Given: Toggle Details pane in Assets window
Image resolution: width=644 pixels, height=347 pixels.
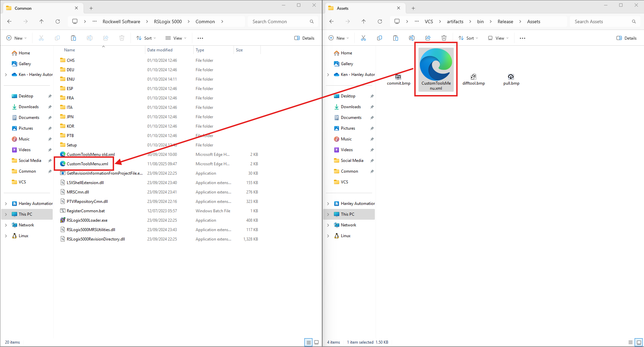Looking at the screenshot, I should [627, 38].
